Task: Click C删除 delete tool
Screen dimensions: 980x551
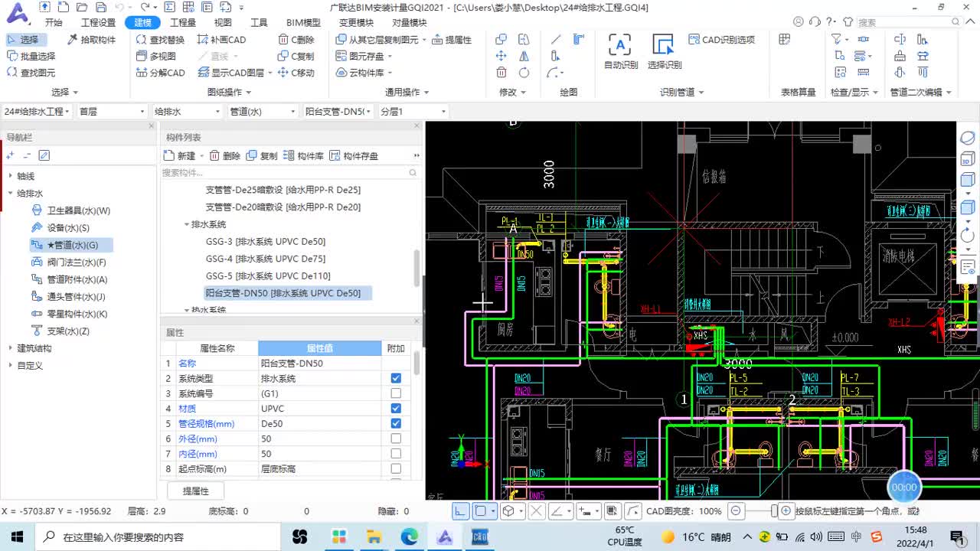Action: pyautogui.click(x=296, y=39)
